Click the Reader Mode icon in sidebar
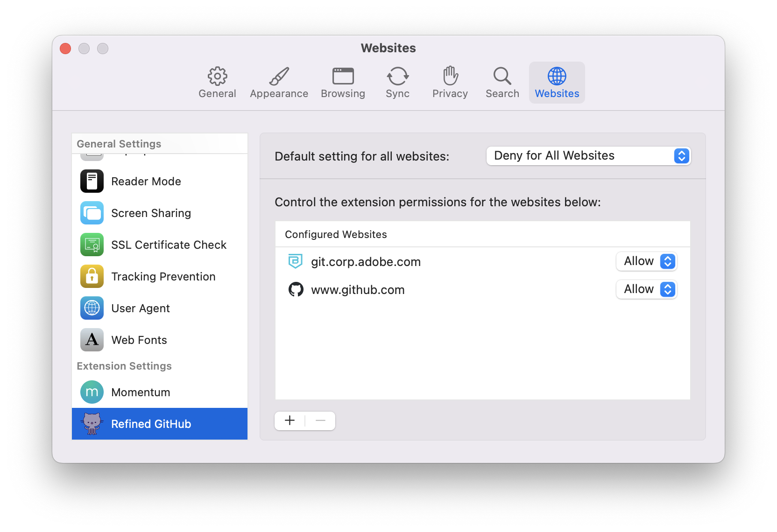 [x=92, y=182]
